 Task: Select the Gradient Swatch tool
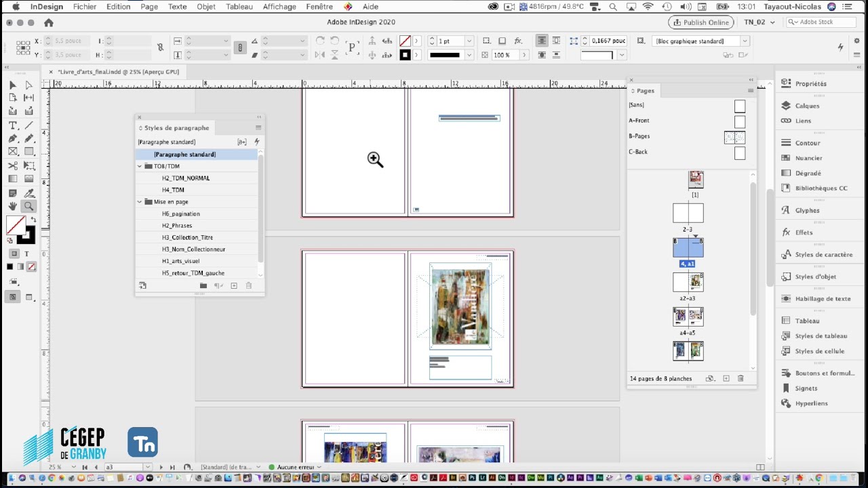tap(12, 179)
